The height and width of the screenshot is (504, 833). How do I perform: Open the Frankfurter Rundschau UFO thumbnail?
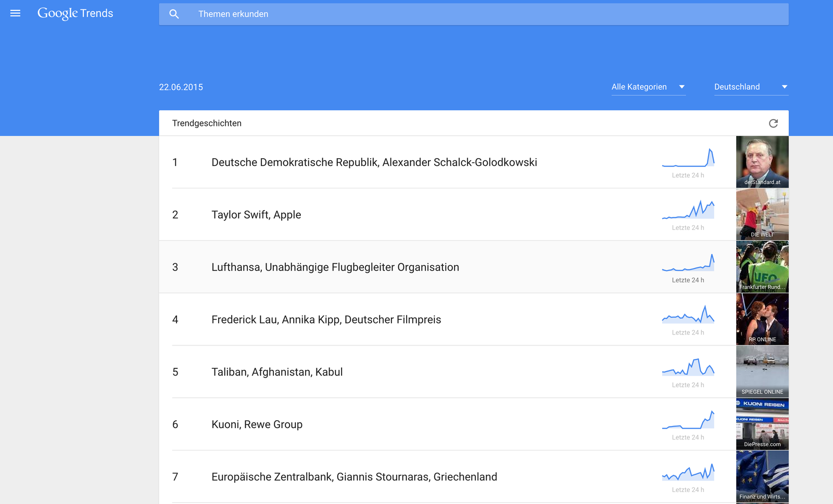coord(762,267)
